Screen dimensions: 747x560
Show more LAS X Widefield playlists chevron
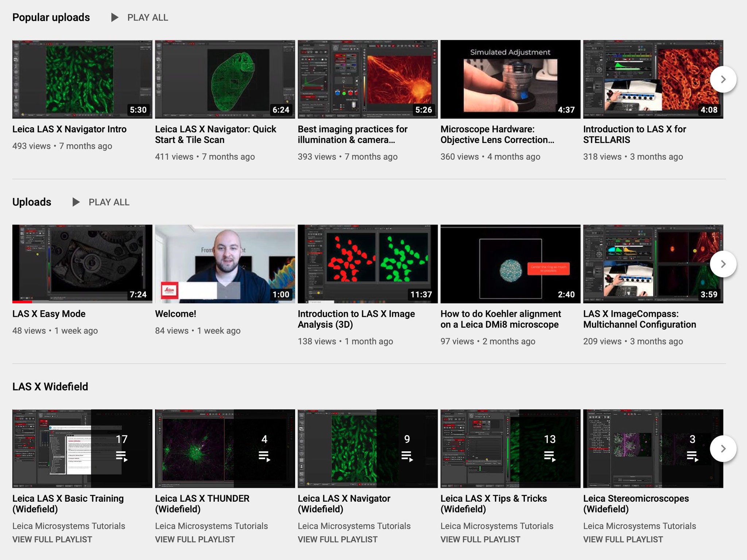pyautogui.click(x=723, y=449)
